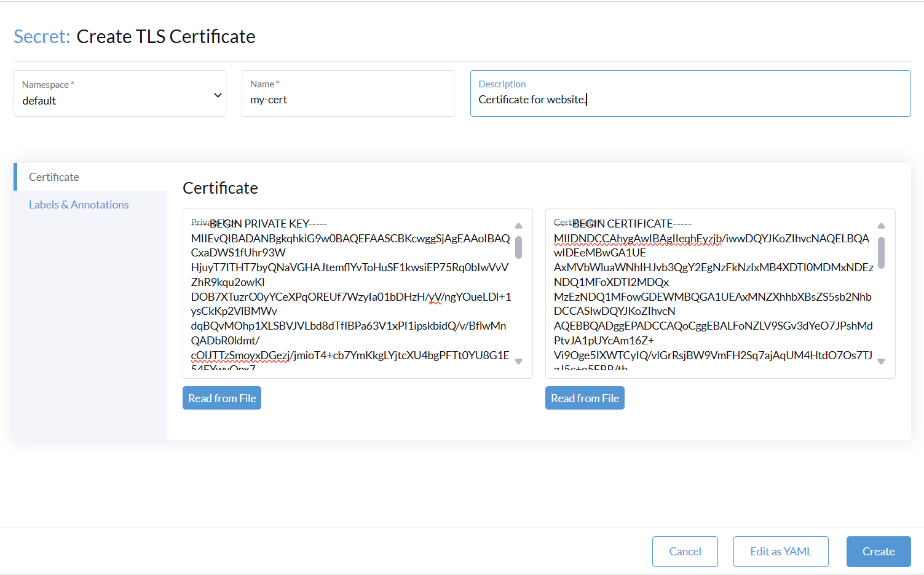924x575 pixels.
Task: Click the Name input field
Action: click(x=347, y=100)
